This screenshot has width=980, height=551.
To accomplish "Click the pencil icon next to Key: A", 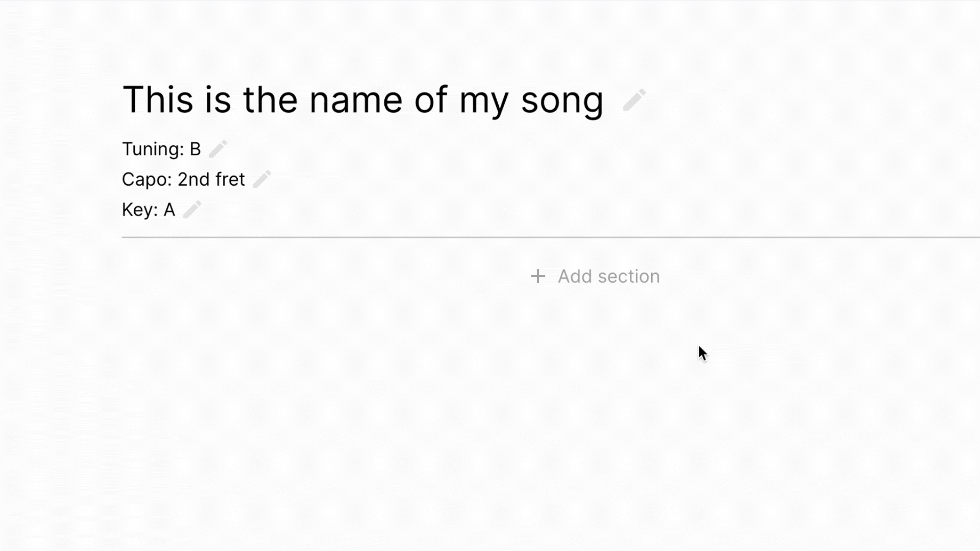I will point(192,209).
